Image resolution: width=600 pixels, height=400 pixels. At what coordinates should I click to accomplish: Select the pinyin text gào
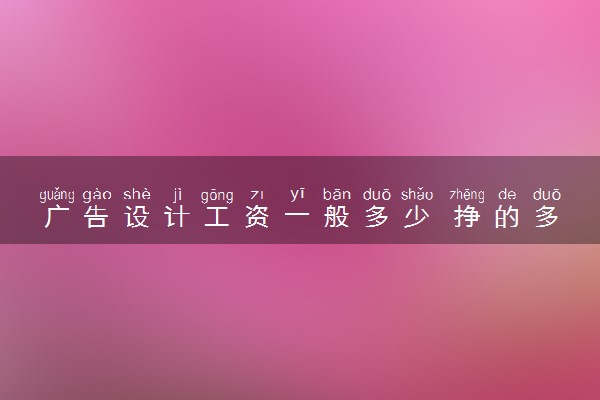[97, 195]
